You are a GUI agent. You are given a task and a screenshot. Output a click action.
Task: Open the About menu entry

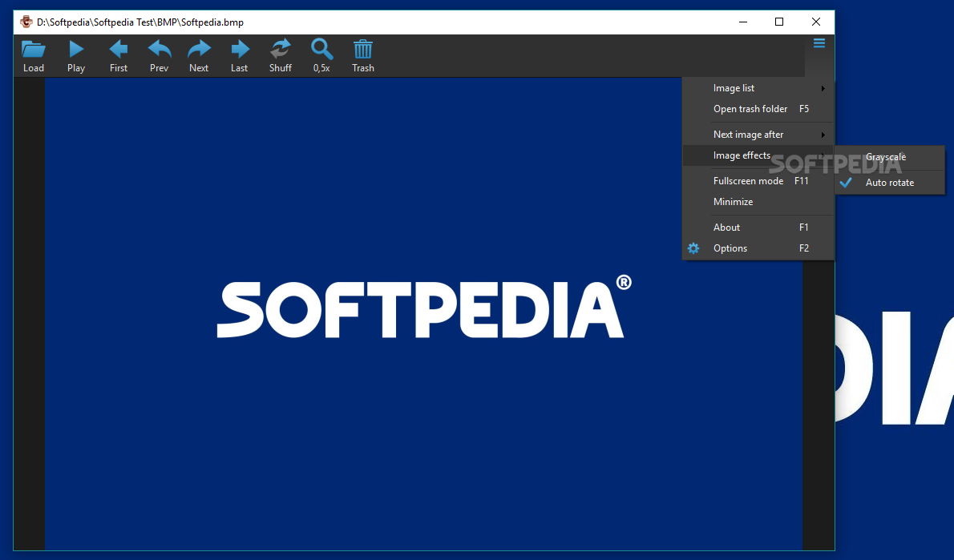[758, 228]
